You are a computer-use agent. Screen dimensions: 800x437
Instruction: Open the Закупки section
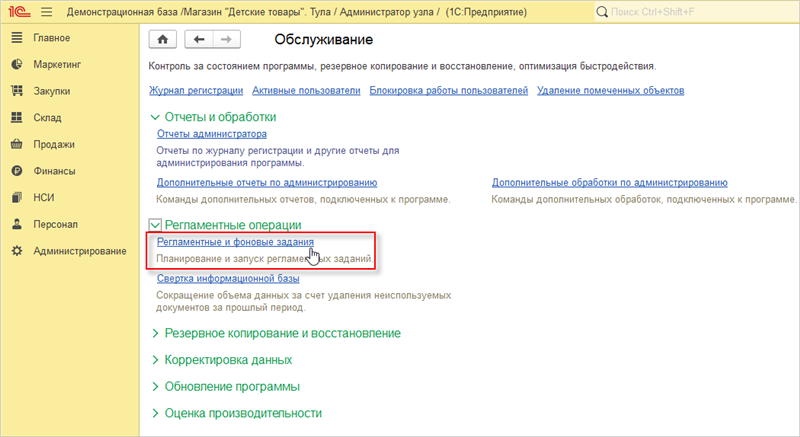[53, 91]
